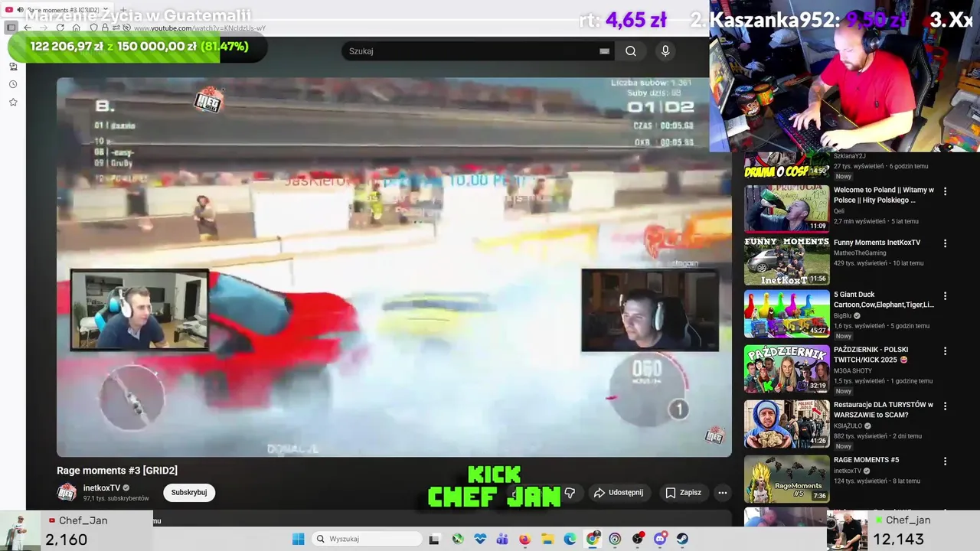Screen dimensions: 980x551
Task: Open the sidebar history clock icon
Action: (x=13, y=84)
